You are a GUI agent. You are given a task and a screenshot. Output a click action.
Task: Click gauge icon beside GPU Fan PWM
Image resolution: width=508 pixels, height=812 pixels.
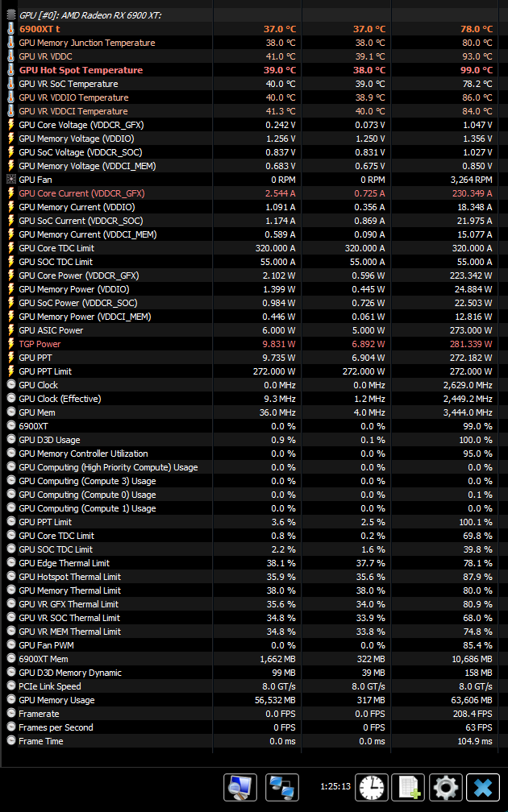(x=11, y=645)
